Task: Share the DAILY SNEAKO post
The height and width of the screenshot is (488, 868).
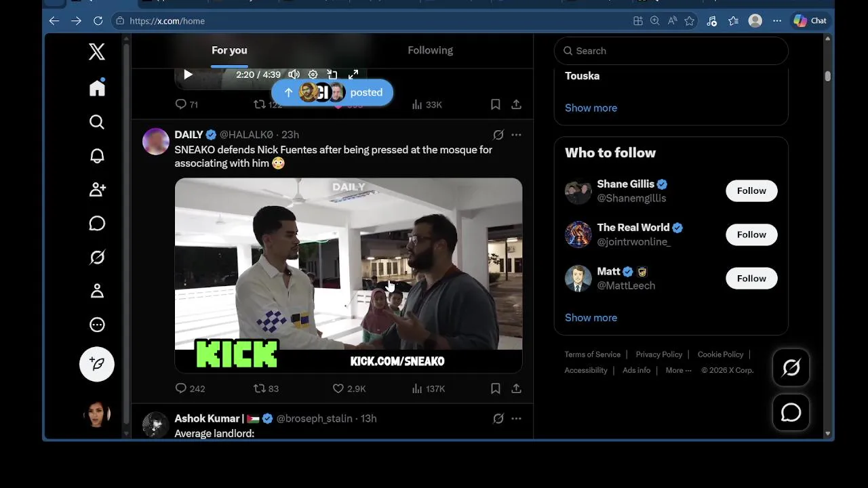Action: click(x=516, y=388)
